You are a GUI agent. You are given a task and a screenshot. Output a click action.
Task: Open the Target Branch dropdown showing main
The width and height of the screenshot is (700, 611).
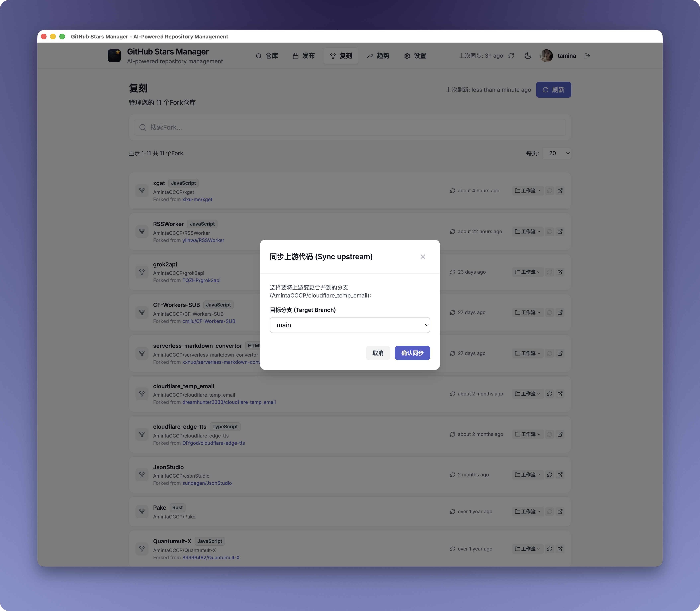pyautogui.click(x=350, y=325)
